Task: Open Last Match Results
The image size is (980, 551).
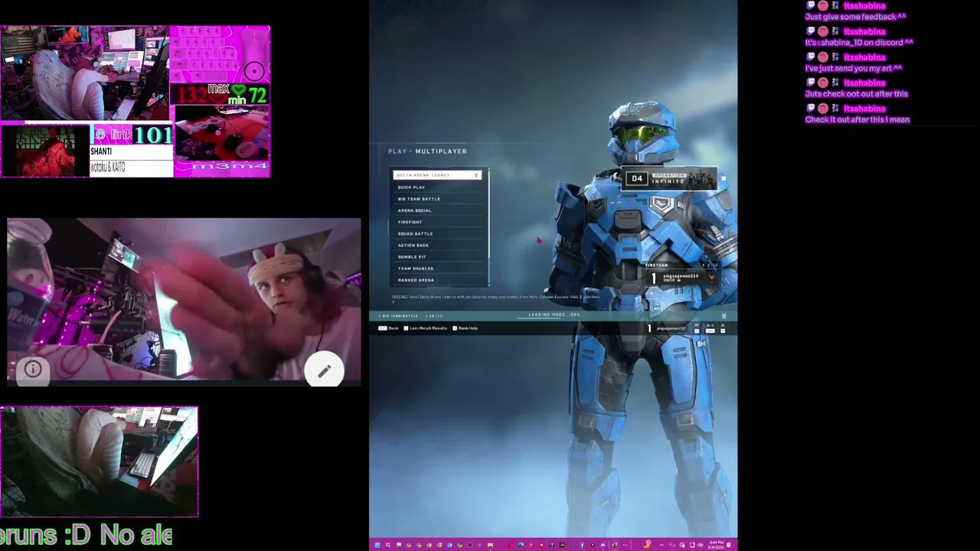Action: click(x=426, y=328)
